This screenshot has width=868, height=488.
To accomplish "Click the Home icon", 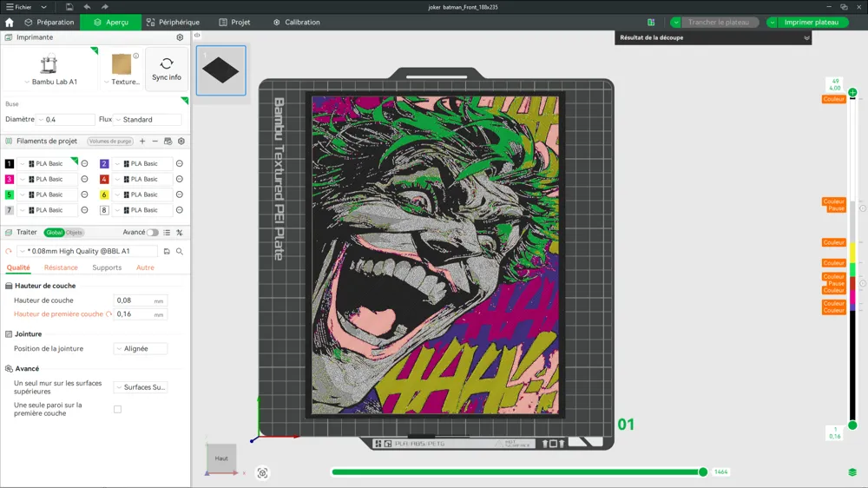I will pos(10,23).
